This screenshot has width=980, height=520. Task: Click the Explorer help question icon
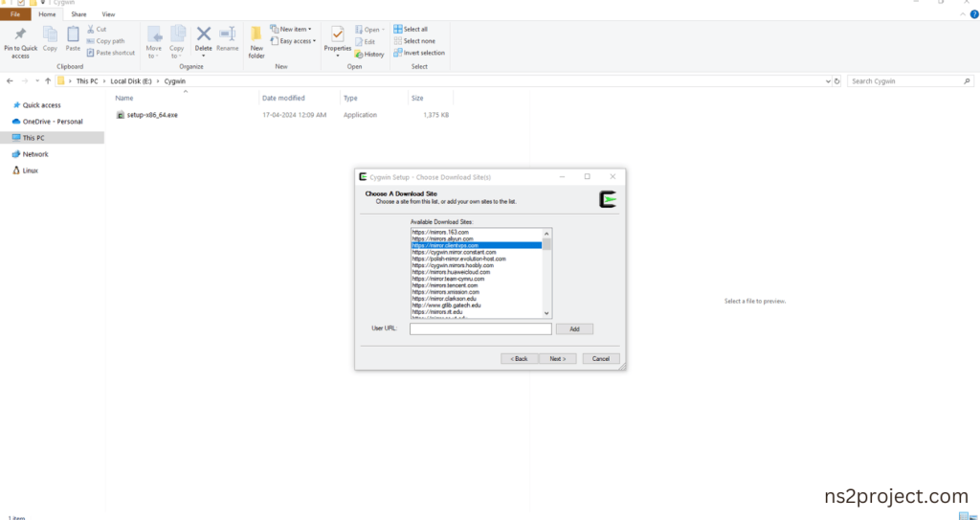pyautogui.click(x=973, y=14)
